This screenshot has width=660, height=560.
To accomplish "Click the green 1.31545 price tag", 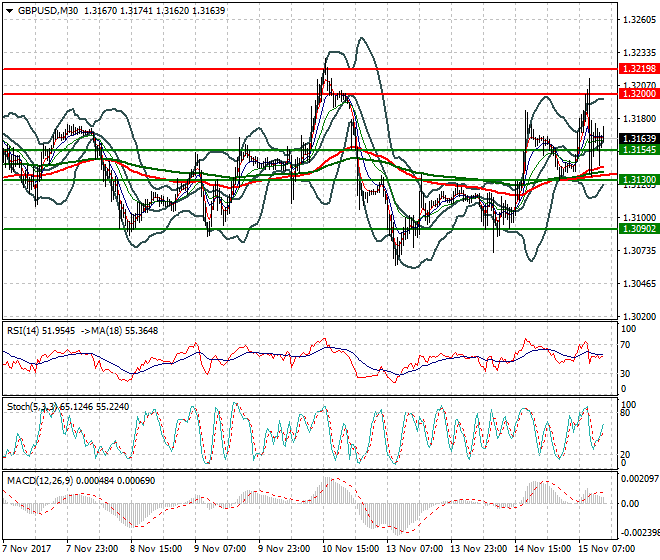I will (x=638, y=149).
